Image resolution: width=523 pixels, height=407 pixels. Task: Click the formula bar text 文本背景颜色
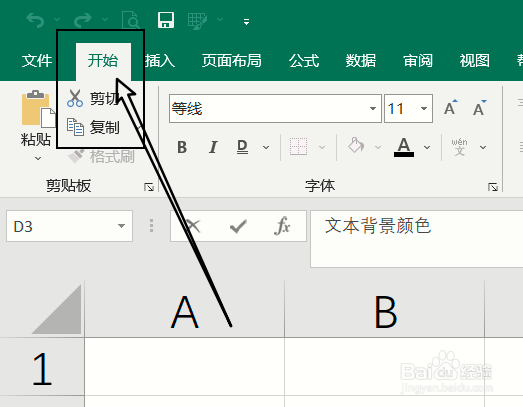(x=378, y=226)
